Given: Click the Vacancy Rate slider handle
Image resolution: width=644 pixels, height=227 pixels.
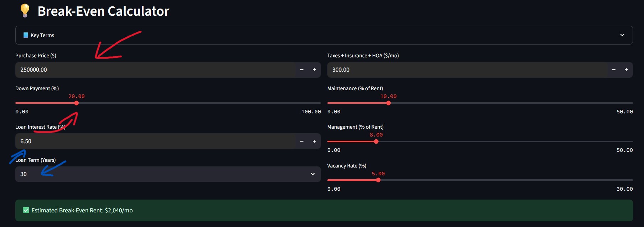Looking at the screenshot, I should click(378, 180).
